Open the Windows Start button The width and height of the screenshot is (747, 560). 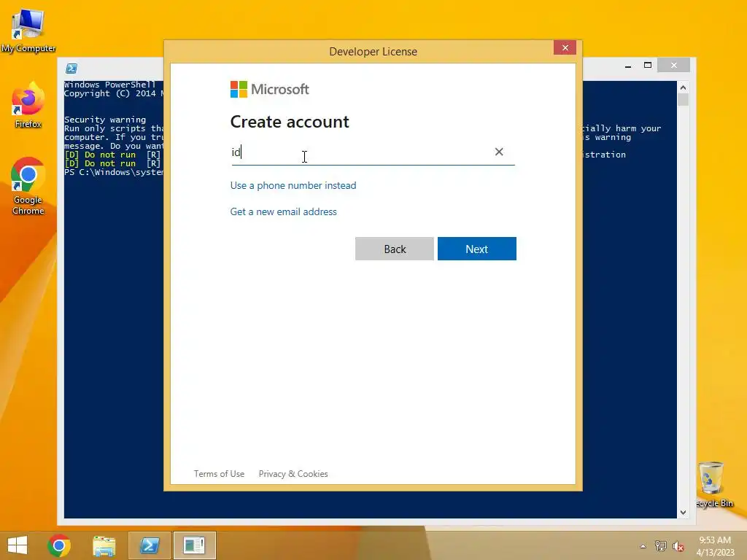point(18,545)
